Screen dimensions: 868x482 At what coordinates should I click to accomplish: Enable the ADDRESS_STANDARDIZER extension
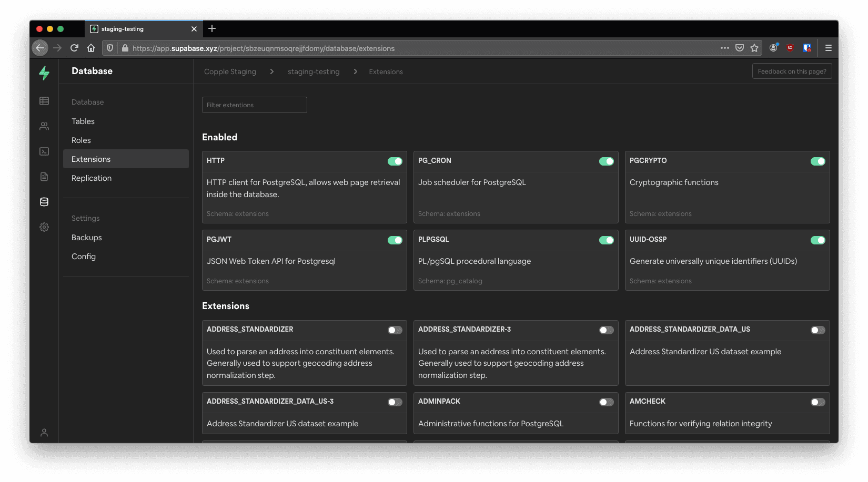[x=395, y=330]
